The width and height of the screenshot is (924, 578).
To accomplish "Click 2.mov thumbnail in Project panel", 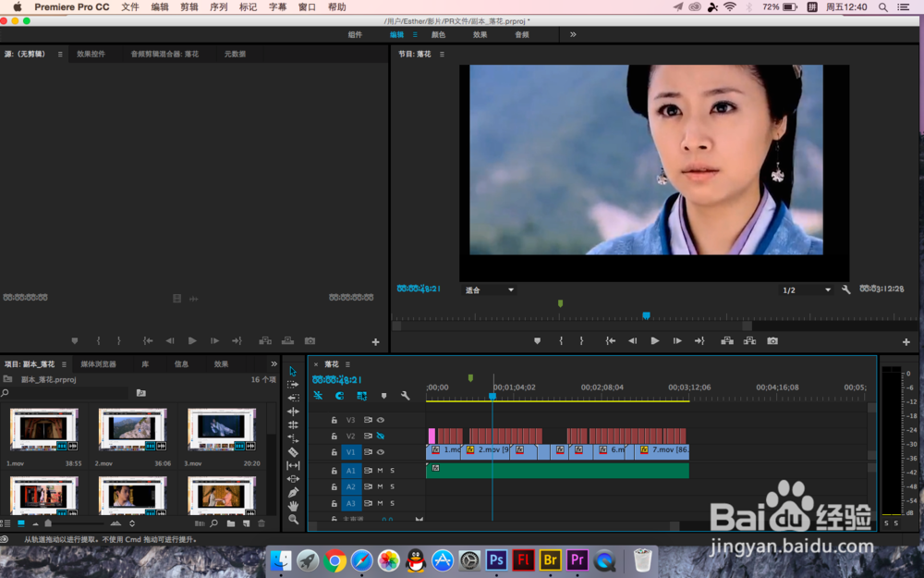I will pos(132,429).
